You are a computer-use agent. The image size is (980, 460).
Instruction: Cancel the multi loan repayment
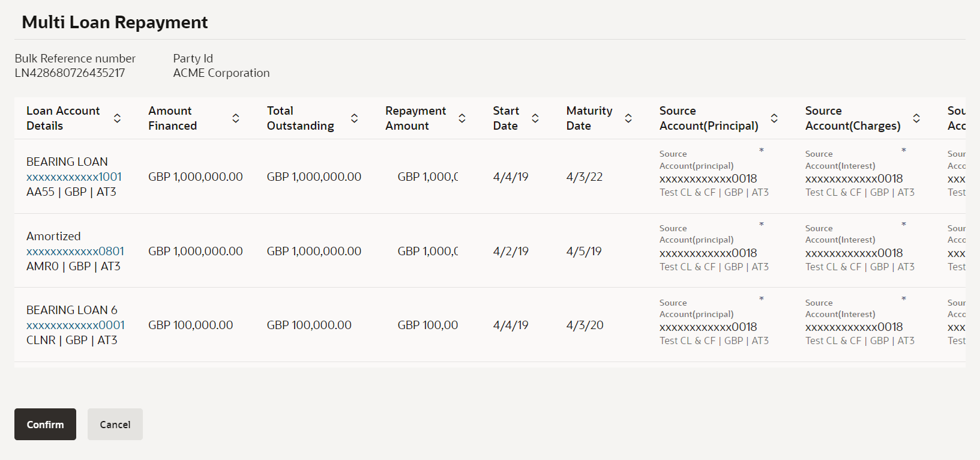(x=115, y=425)
